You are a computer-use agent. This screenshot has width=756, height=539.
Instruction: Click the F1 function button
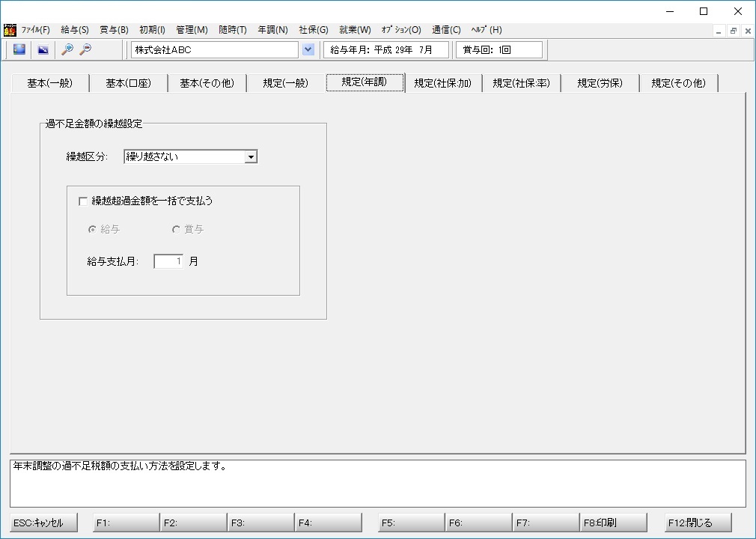coord(126,523)
